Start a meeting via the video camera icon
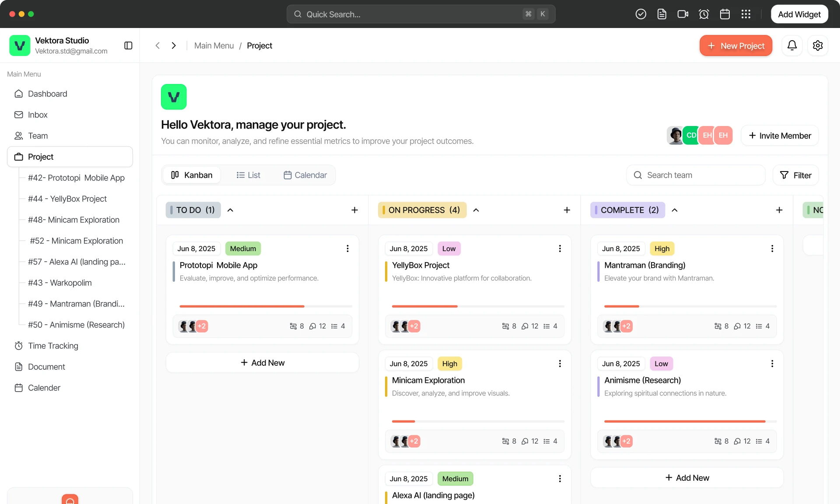This screenshot has width=840, height=504. click(682, 14)
